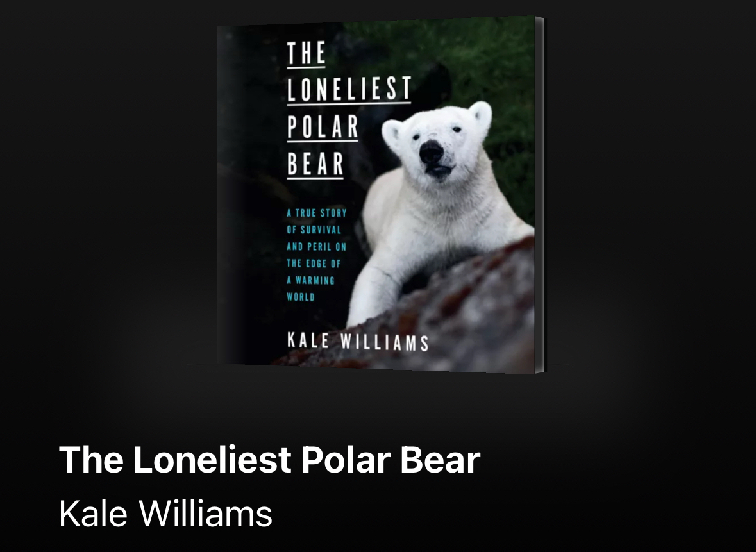This screenshot has width=756, height=552.
Task: Click the OF SURVIVAL subtitle line
Action: (314, 230)
